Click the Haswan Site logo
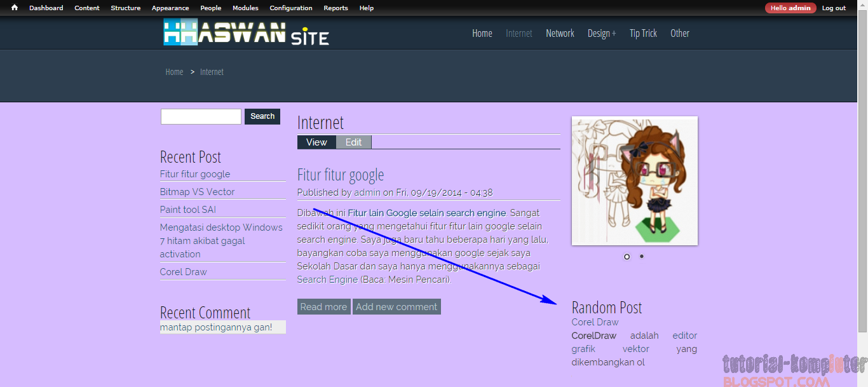Viewport: 868px width, 387px height. click(x=247, y=32)
